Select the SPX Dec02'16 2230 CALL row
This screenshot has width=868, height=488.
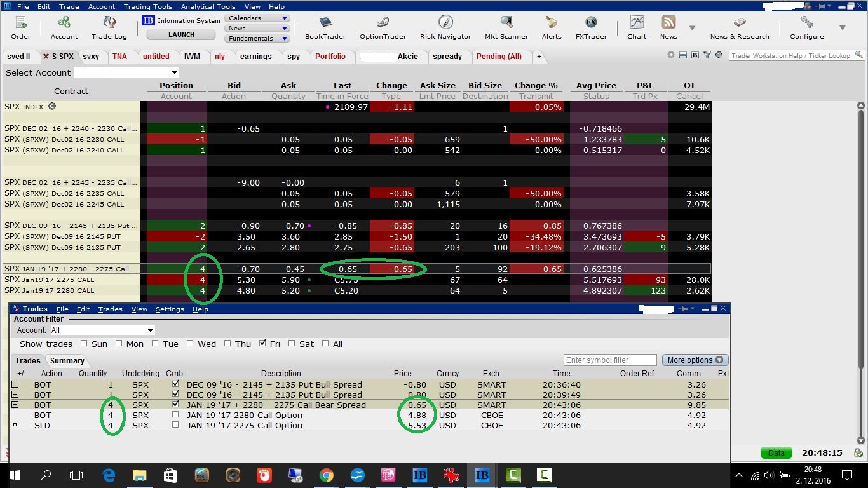[x=356, y=139]
